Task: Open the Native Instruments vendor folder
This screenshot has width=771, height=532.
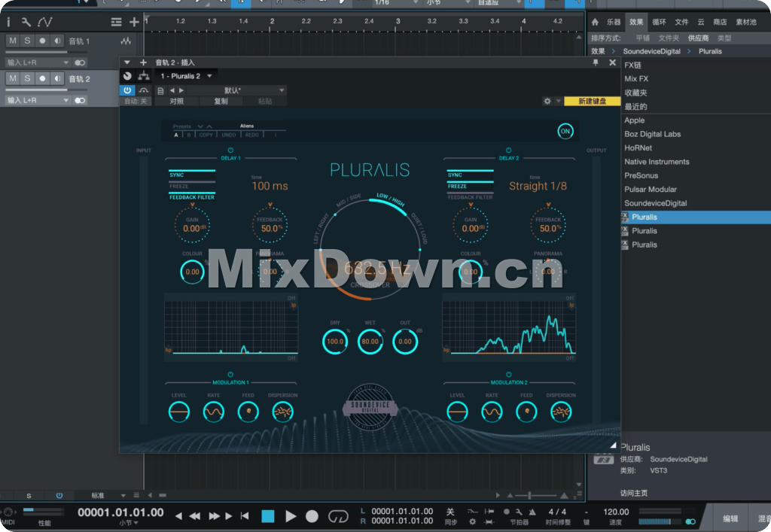Action: pos(657,162)
